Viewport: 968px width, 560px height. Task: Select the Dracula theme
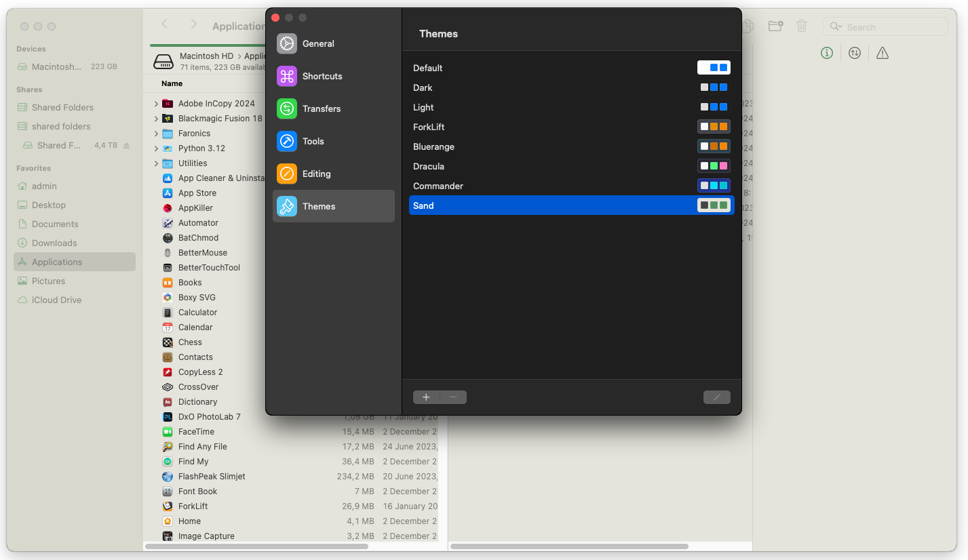428,166
